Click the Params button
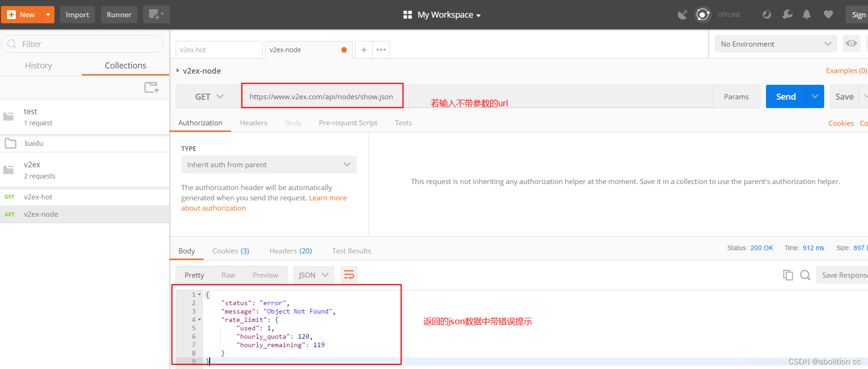 click(x=736, y=96)
